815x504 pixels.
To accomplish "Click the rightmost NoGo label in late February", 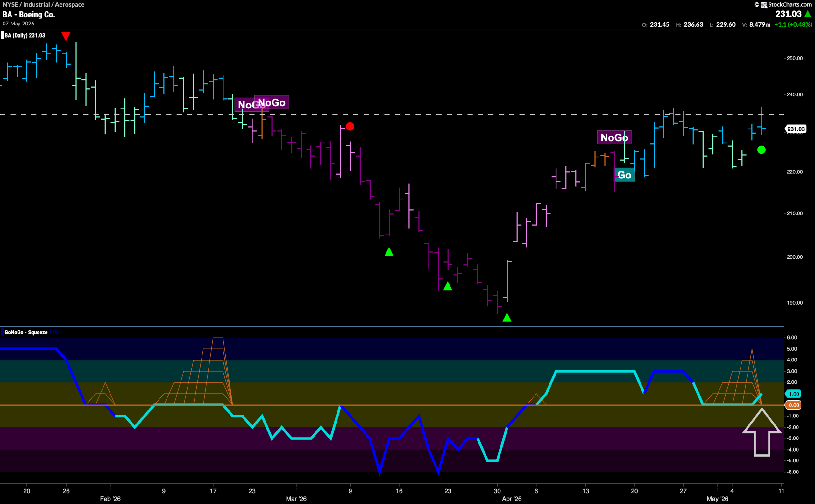I will click(x=272, y=102).
